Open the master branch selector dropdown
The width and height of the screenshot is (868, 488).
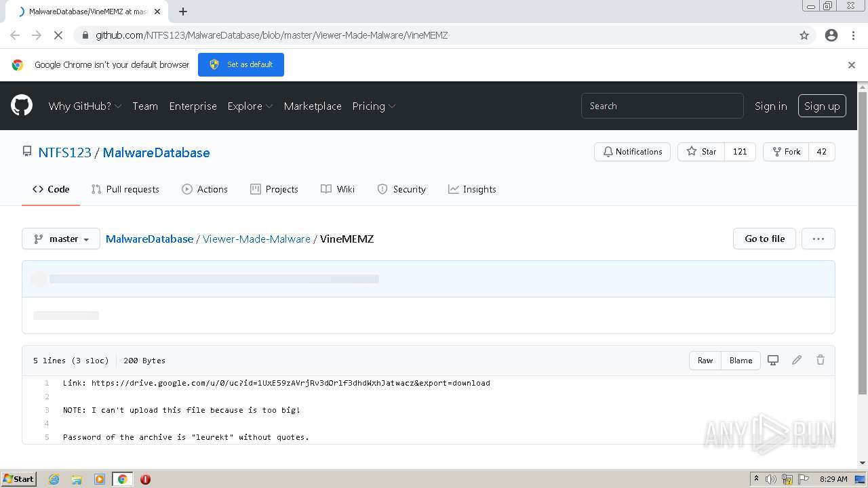[x=61, y=239]
